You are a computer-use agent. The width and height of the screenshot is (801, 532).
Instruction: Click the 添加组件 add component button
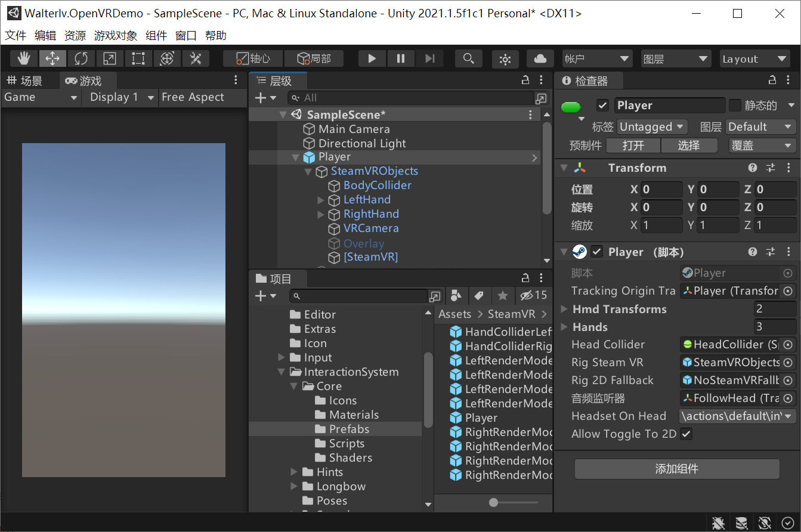677,469
